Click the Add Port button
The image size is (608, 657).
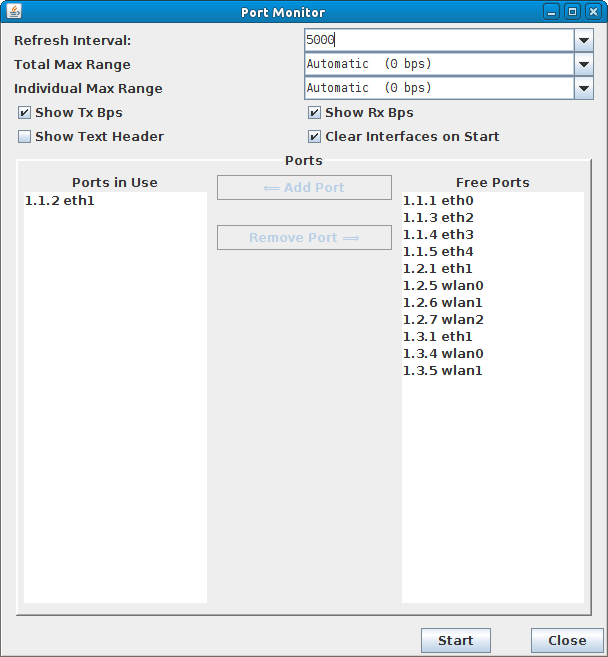click(304, 188)
